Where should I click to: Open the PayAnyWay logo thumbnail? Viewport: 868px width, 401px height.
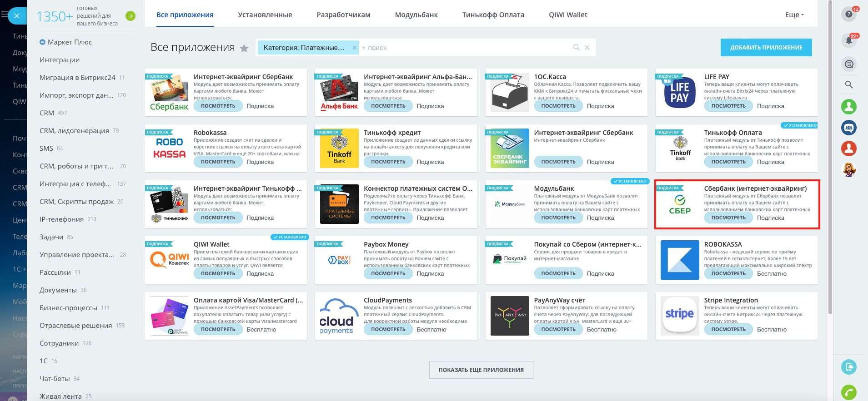click(x=510, y=316)
